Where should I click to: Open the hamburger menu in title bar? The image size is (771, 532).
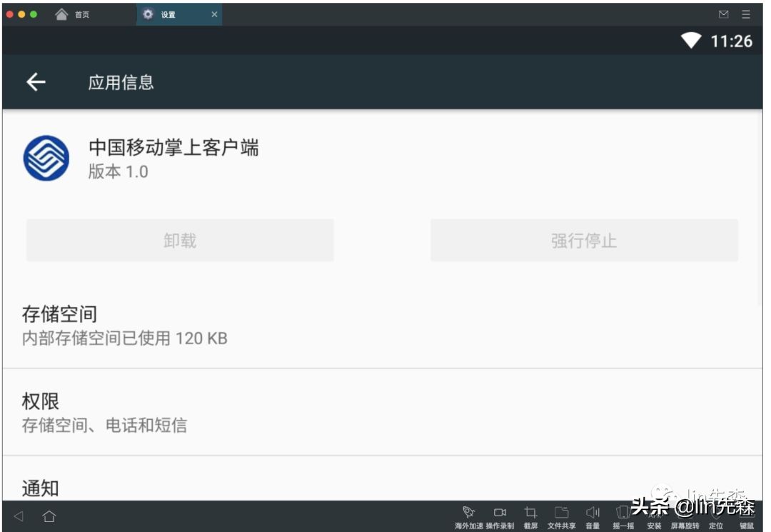click(x=746, y=14)
